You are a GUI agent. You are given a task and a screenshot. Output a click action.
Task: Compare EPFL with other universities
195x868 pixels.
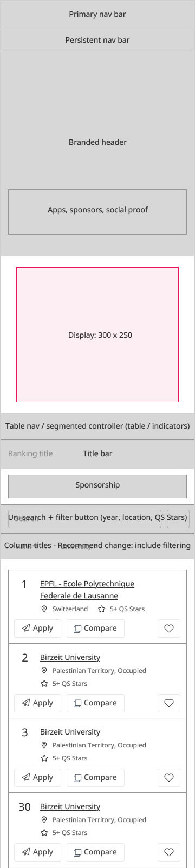coord(95,629)
